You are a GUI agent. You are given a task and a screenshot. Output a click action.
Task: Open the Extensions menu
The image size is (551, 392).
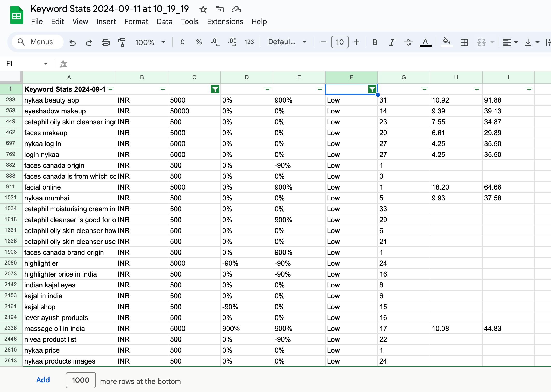pyautogui.click(x=225, y=21)
